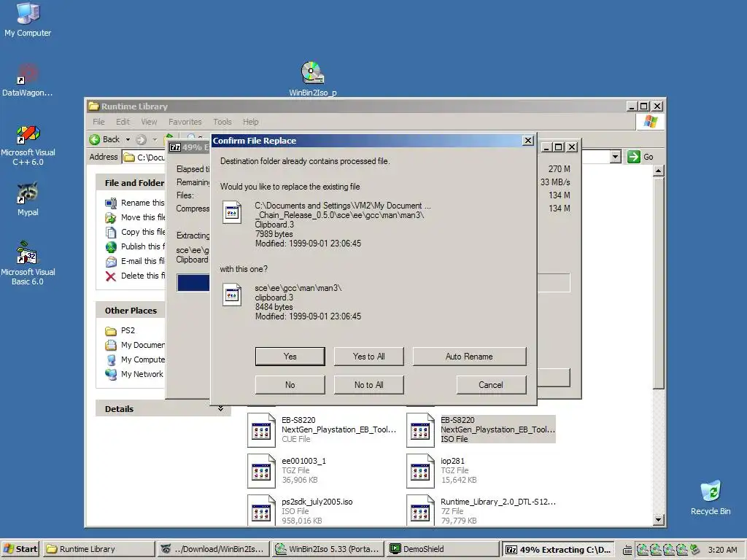Click Delete this file red X icon

point(111,276)
